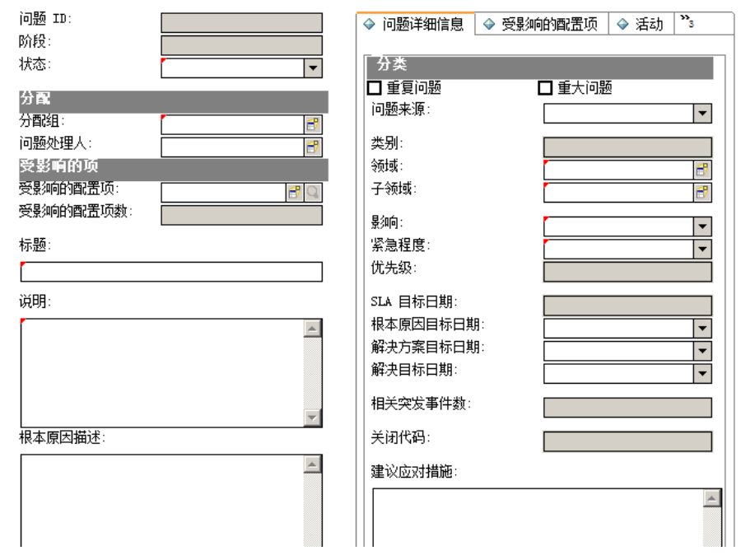
Task: Expand the 影响 dropdown
Action: click(x=702, y=226)
